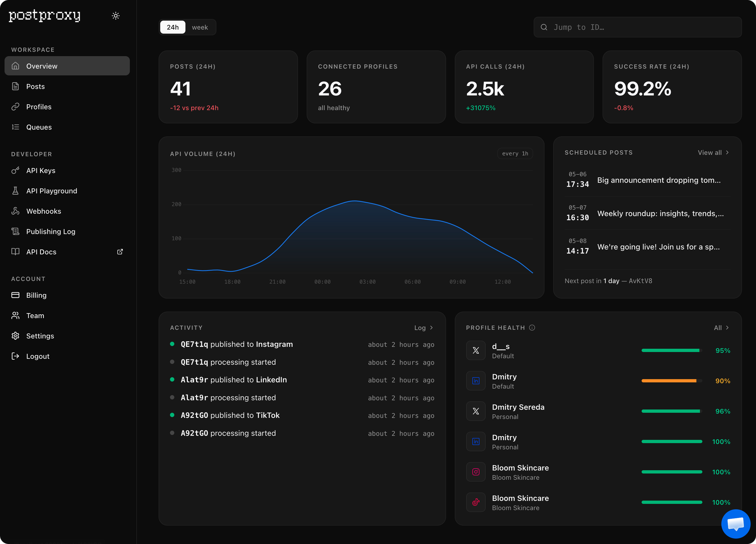Open scheduled post 'Big announcement dropping tom...'

[647, 180]
